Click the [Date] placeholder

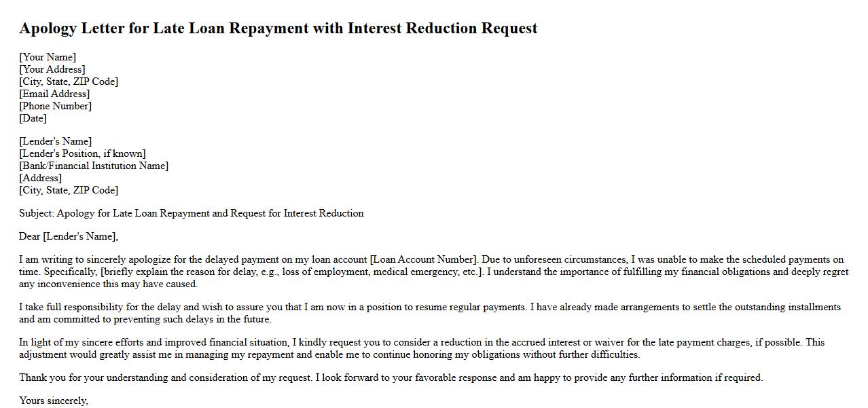(33, 118)
